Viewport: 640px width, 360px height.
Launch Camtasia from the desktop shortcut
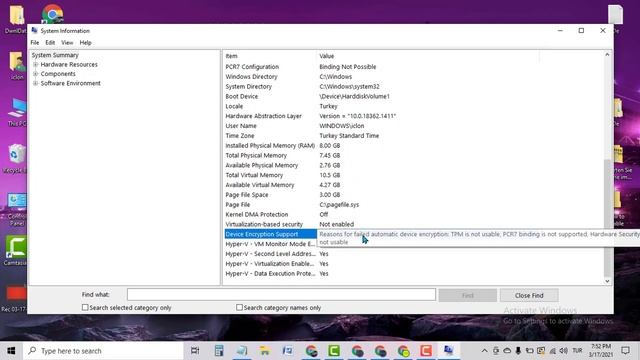16,251
